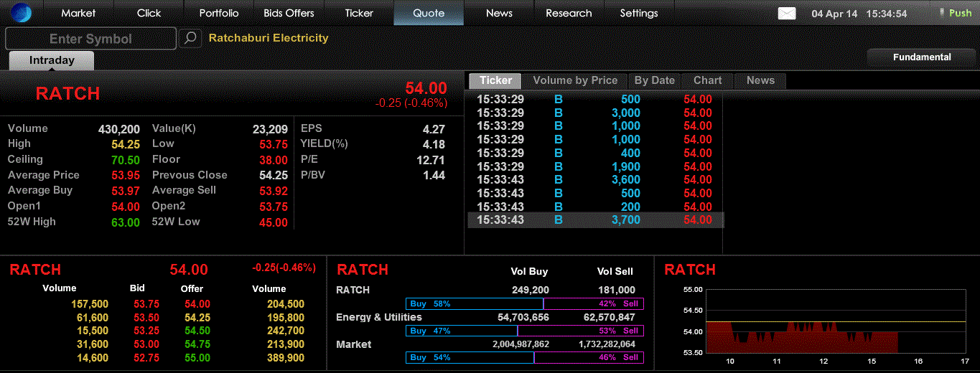Click the Ceiling value 70.50
This screenshot has height=373, width=980.
tap(126, 160)
